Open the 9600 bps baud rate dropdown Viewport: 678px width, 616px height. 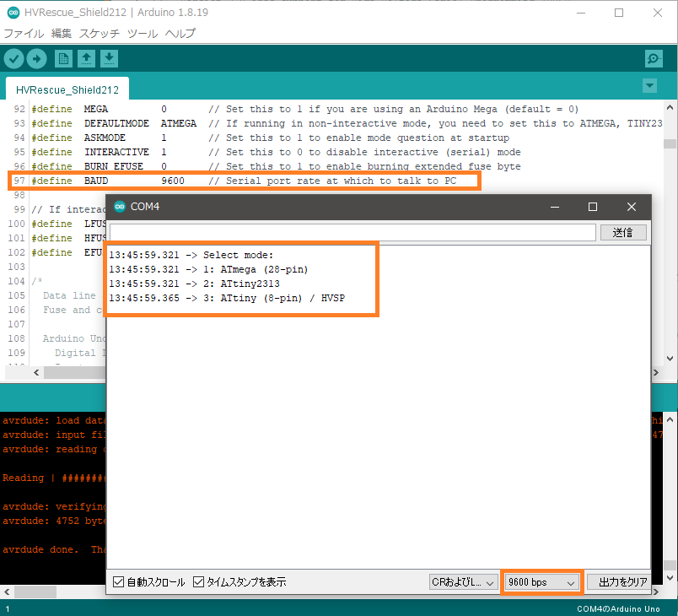[x=542, y=582]
